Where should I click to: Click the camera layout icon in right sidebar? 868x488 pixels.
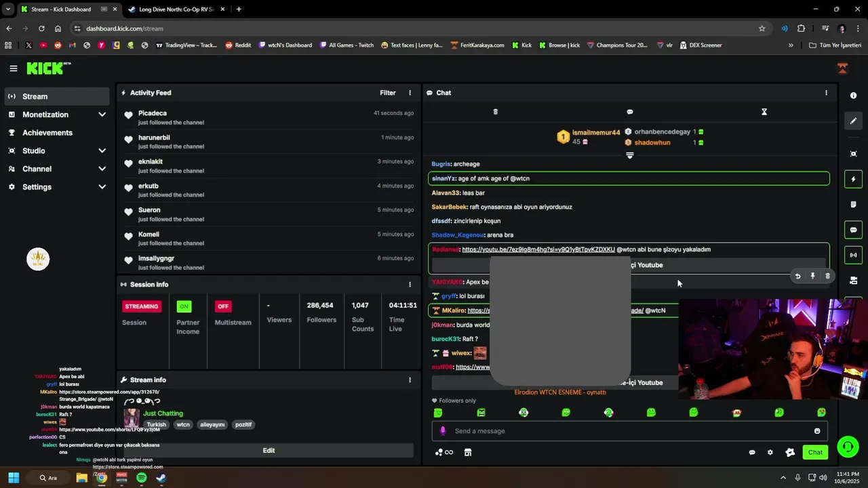coord(853,280)
